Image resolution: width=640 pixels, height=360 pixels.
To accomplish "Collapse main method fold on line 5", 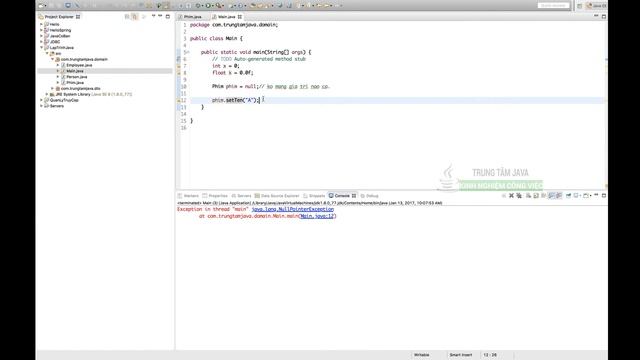I will coord(188,52).
